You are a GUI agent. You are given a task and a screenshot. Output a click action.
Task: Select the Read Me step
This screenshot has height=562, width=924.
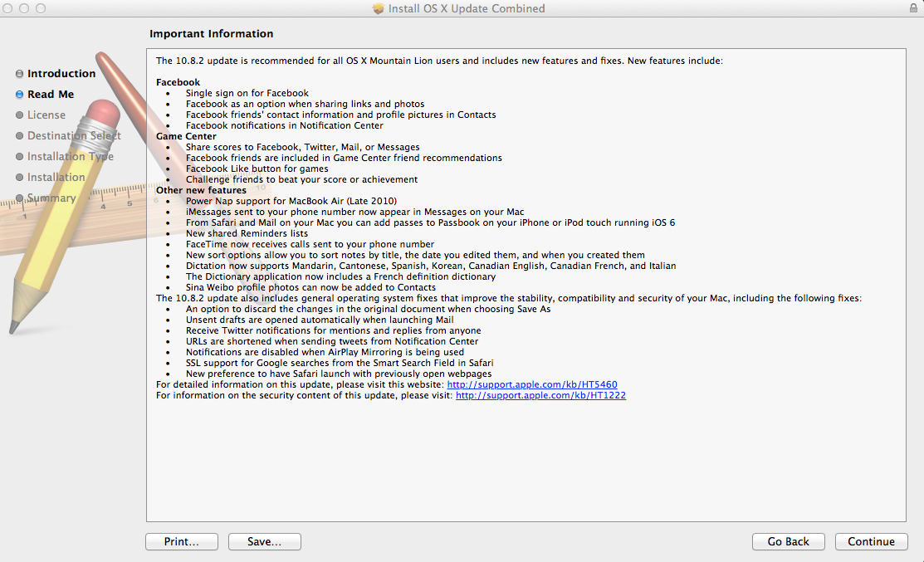coord(51,95)
